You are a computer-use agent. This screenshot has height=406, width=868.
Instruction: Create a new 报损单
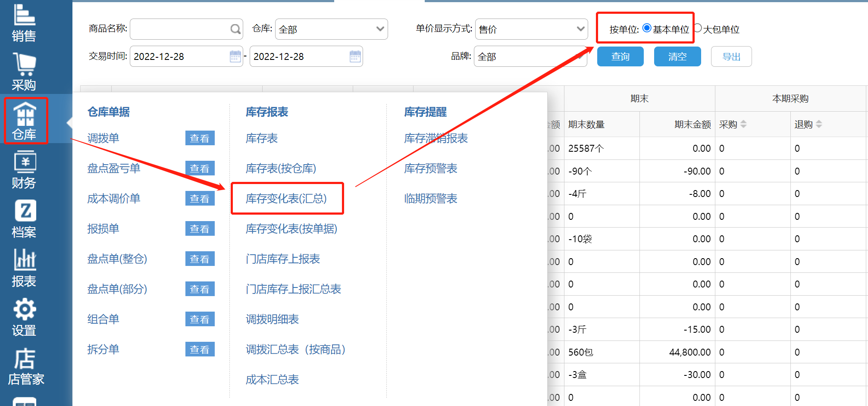tap(103, 229)
